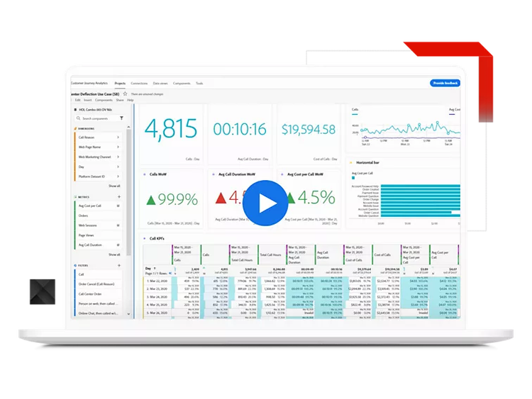Click the Provide feedback button
Viewport: 532px width, 399px height.
click(x=445, y=83)
